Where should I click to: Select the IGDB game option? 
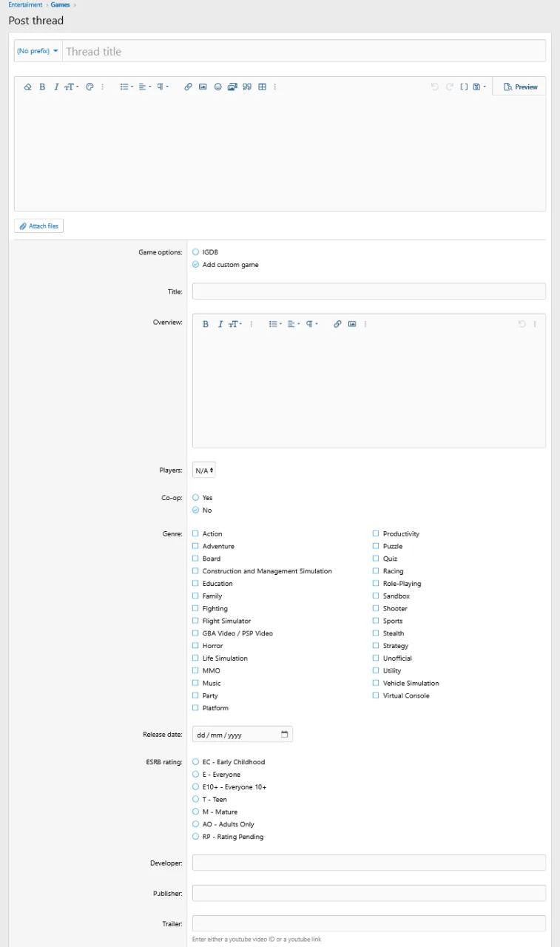tap(196, 252)
